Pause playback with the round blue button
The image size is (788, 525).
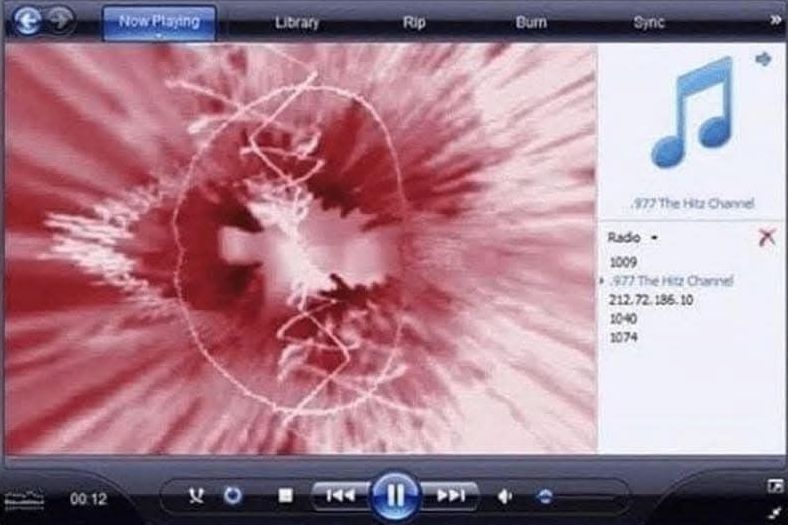coord(395,495)
